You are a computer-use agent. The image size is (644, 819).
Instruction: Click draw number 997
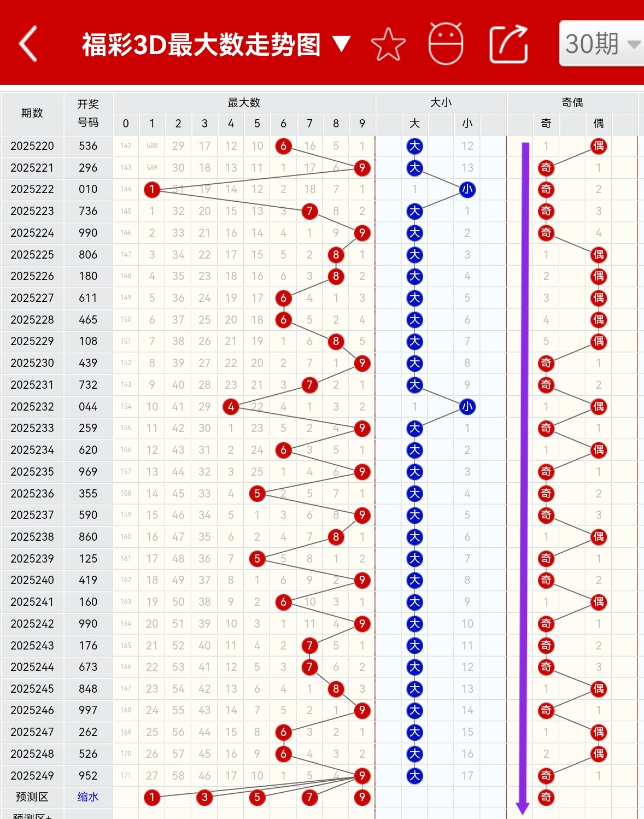tap(88, 710)
